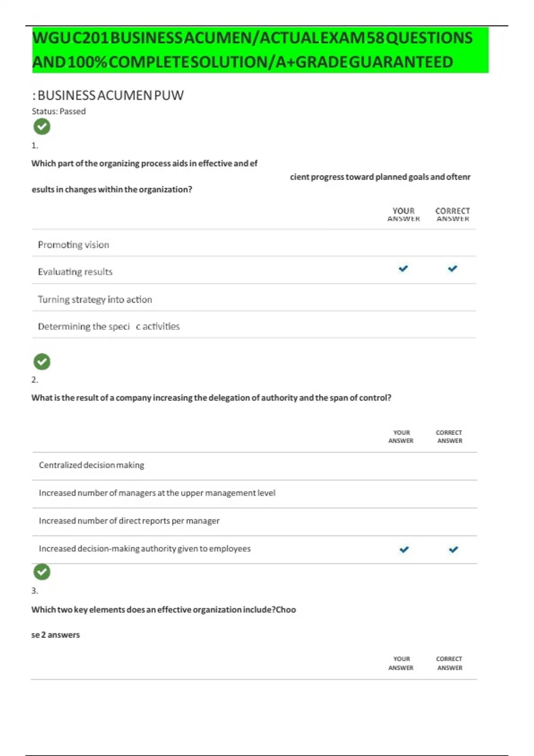Click the green check icon above question 2
Viewport: 534px width, 756px height.
click(42, 362)
